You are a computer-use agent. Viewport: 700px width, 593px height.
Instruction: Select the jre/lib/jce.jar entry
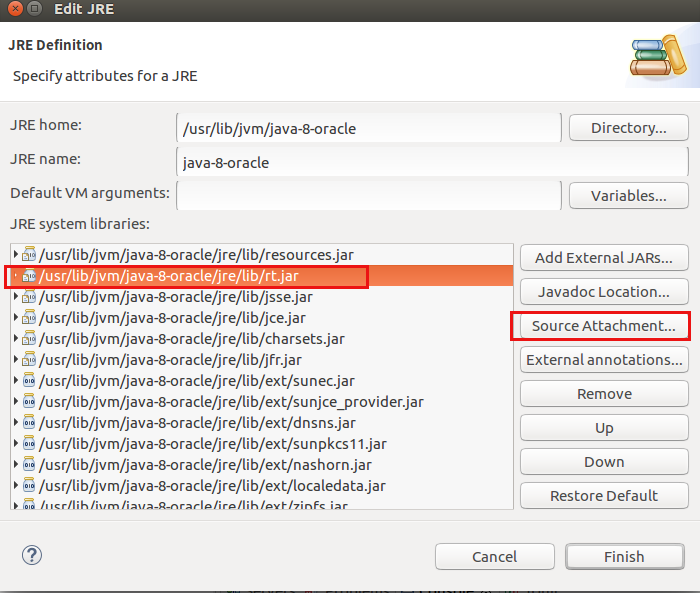pyautogui.click(x=262, y=317)
